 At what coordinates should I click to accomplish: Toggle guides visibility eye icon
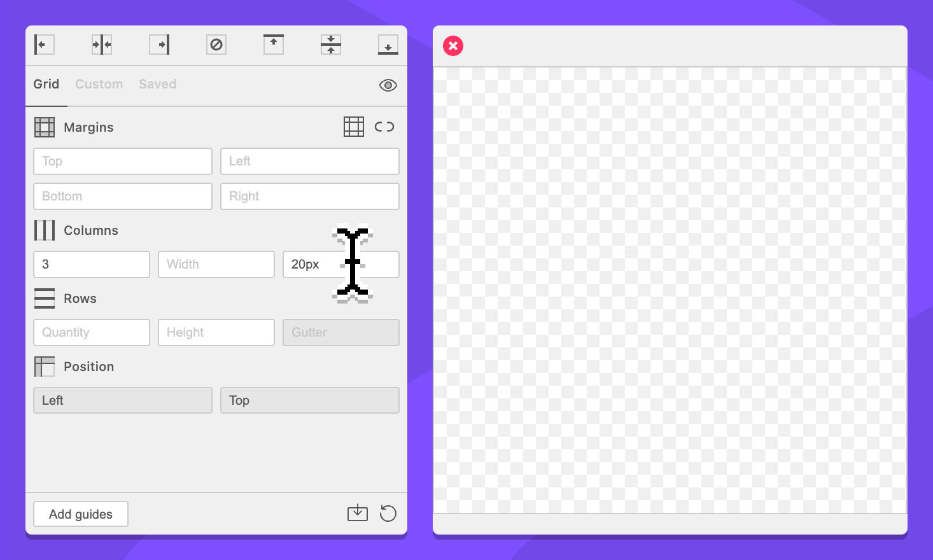388,85
